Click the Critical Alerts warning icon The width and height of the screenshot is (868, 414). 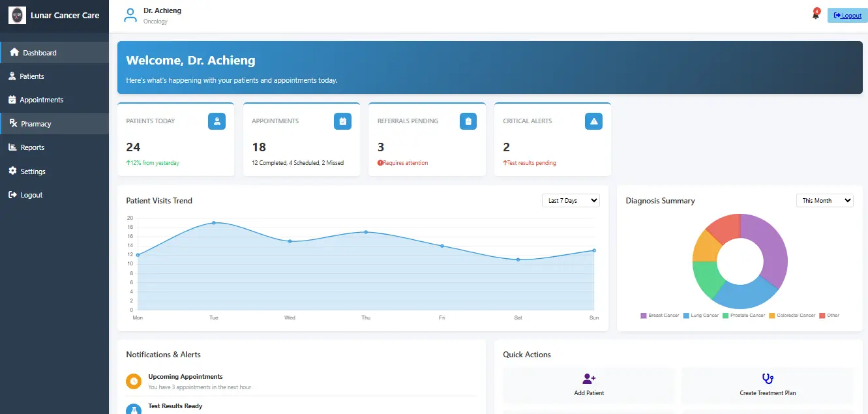click(x=593, y=121)
